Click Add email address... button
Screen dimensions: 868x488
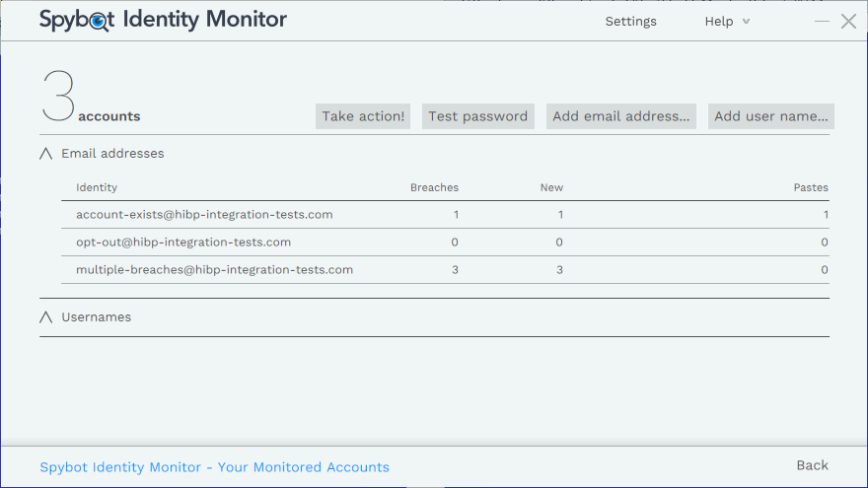[621, 116]
